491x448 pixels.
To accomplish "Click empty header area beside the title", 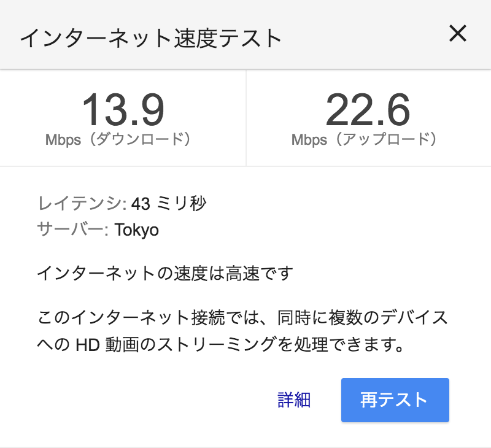I will click(363, 34).
